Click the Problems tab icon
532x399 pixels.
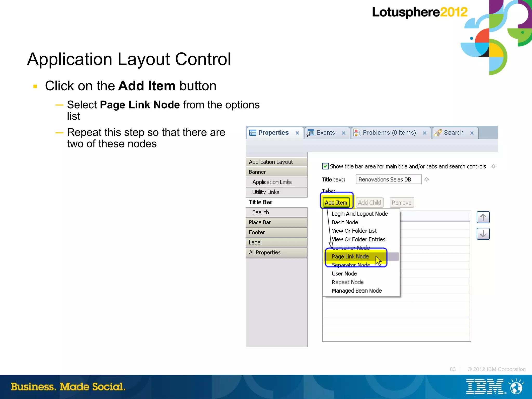click(357, 133)
